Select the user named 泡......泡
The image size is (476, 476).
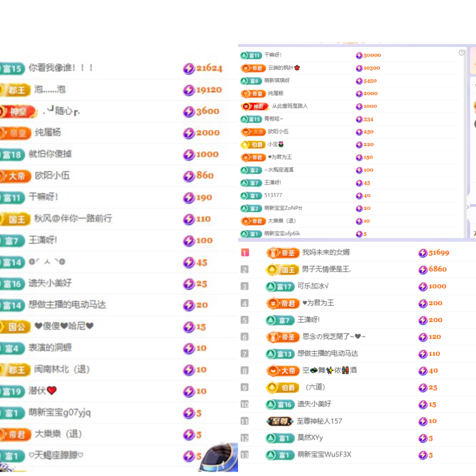click(50, 89)
